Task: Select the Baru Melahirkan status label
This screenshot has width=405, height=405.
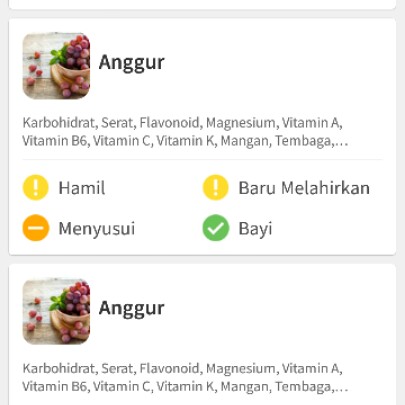Action: (x=304, y=188)
